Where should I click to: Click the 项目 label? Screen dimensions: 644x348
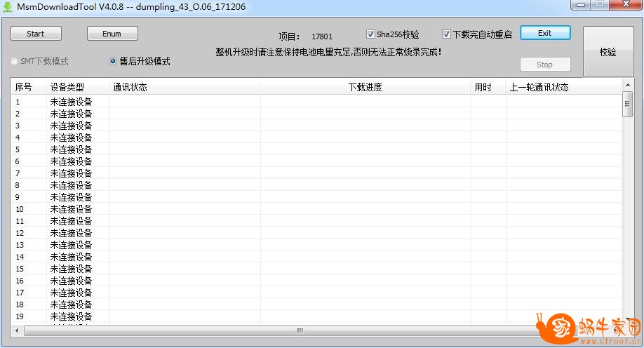pyautogui.click(x=289, y=36)
